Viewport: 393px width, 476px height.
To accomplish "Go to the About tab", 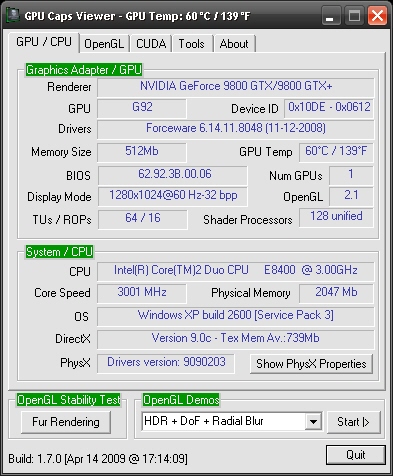I will coord(234,44).
